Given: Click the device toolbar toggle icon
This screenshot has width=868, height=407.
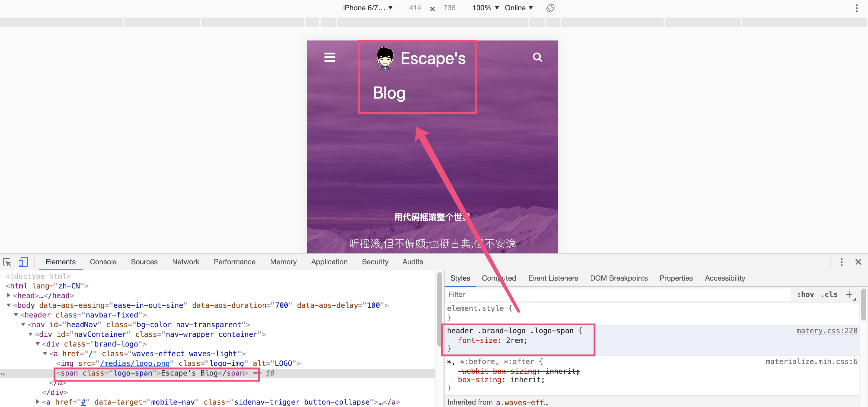Looking at the screenshot, I should (x=22, y=262).
